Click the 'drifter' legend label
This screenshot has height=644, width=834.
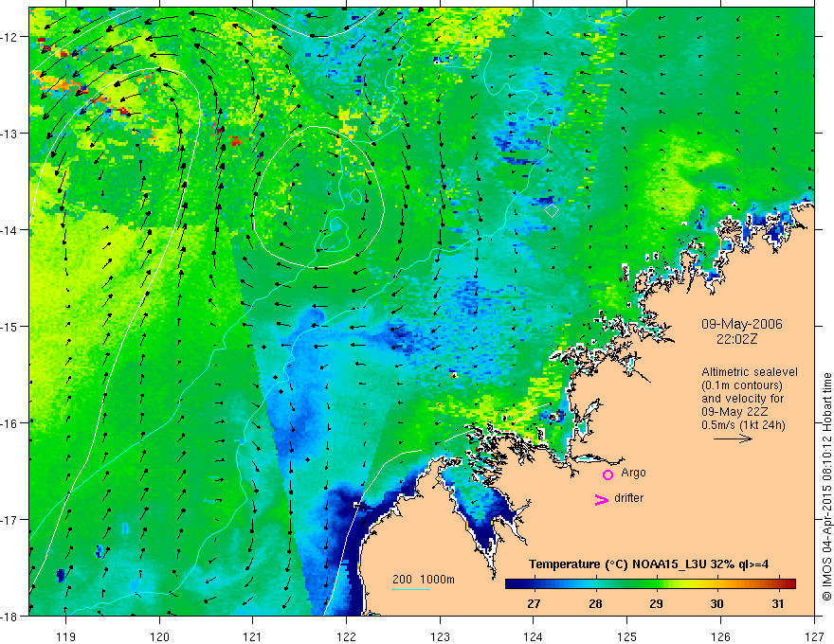(x=628, y=498)
